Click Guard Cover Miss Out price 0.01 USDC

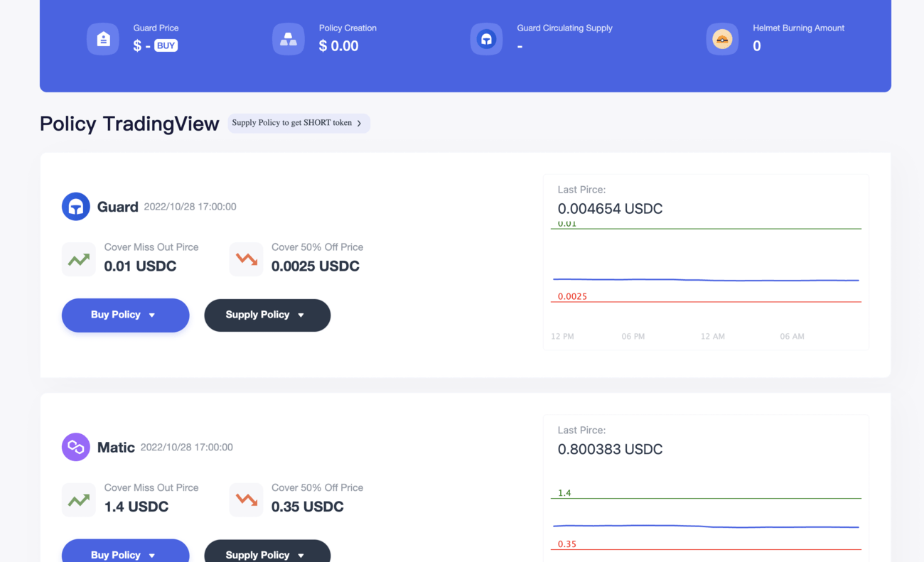(140, 266)
